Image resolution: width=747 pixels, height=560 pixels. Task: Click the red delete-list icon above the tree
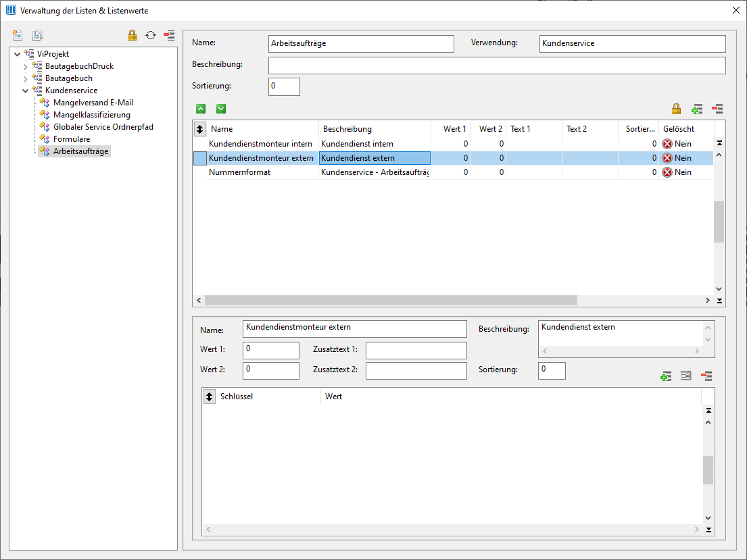coord(169,34)
